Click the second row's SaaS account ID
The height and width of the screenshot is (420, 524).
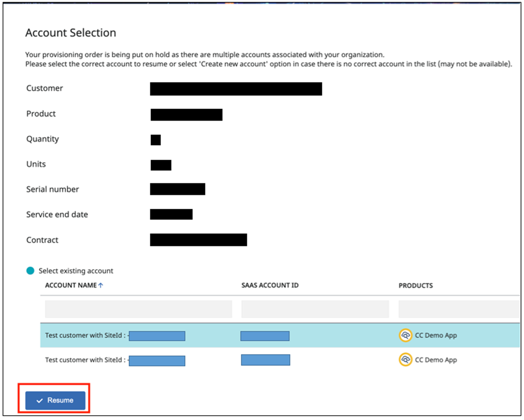pyautogui.click(x=265, y=360)
